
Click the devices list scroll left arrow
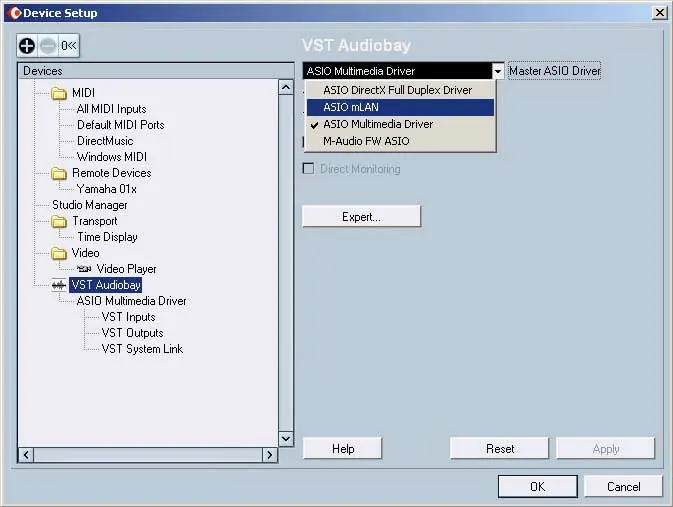[x=26, y=455]
